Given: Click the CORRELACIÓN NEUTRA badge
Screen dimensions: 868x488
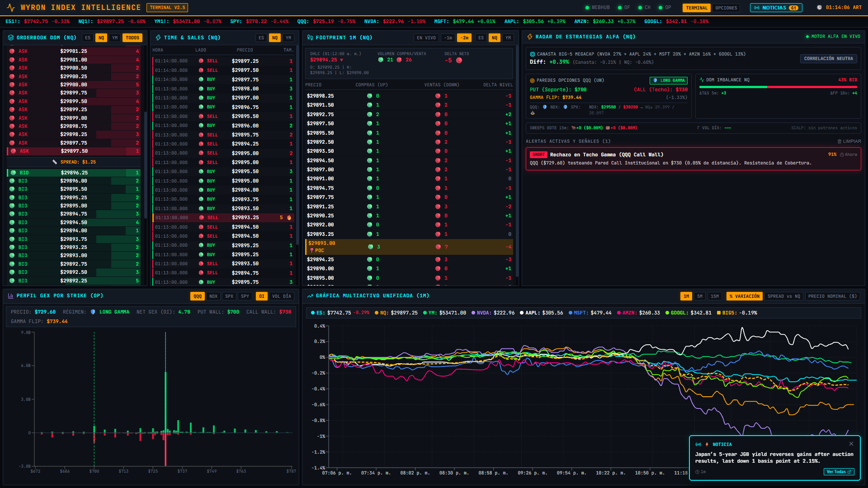Looking at the screenshot, I should click(828, 59).
